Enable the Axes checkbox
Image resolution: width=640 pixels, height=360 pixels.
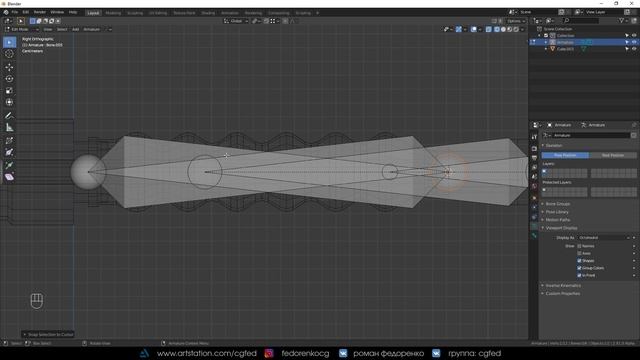[579, 253]
